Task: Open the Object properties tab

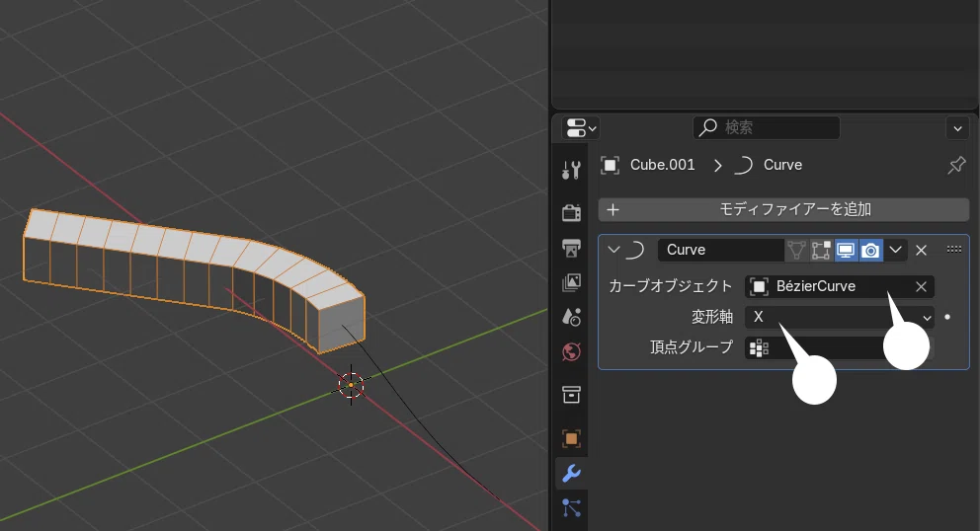Action: 571,438
